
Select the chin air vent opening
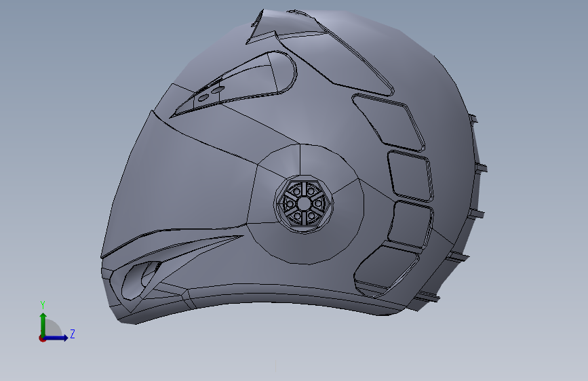coord(140,279)
